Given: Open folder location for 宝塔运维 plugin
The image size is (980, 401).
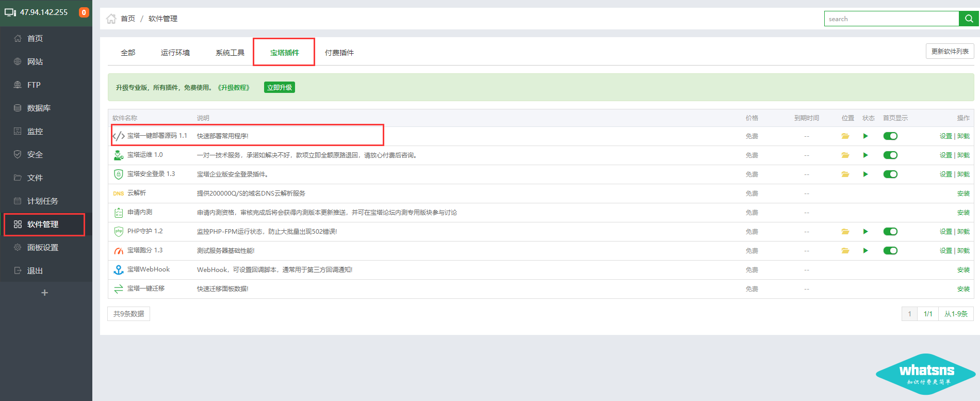Looking at the screenshot, I should [845, 155].
